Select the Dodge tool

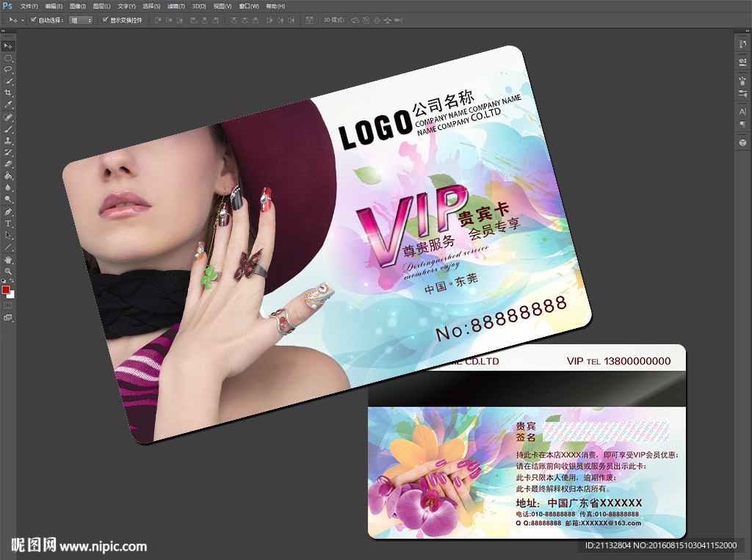point(8,199)
